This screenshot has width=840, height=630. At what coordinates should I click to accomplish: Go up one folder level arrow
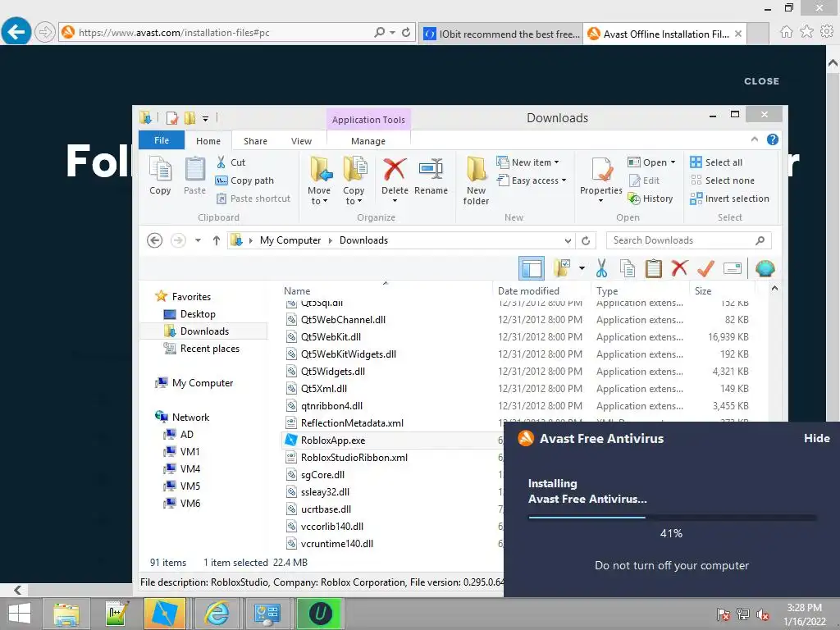pos(217,240)
